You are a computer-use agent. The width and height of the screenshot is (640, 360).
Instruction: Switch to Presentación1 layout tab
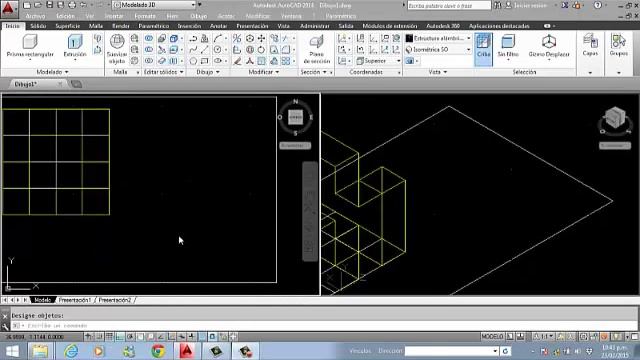pyautogui.click(x=75, y=300)
